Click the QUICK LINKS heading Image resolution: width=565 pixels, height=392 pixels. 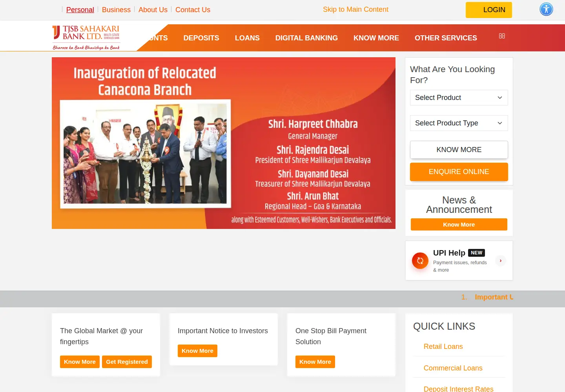pyautogui.click(x=444, y=326)
